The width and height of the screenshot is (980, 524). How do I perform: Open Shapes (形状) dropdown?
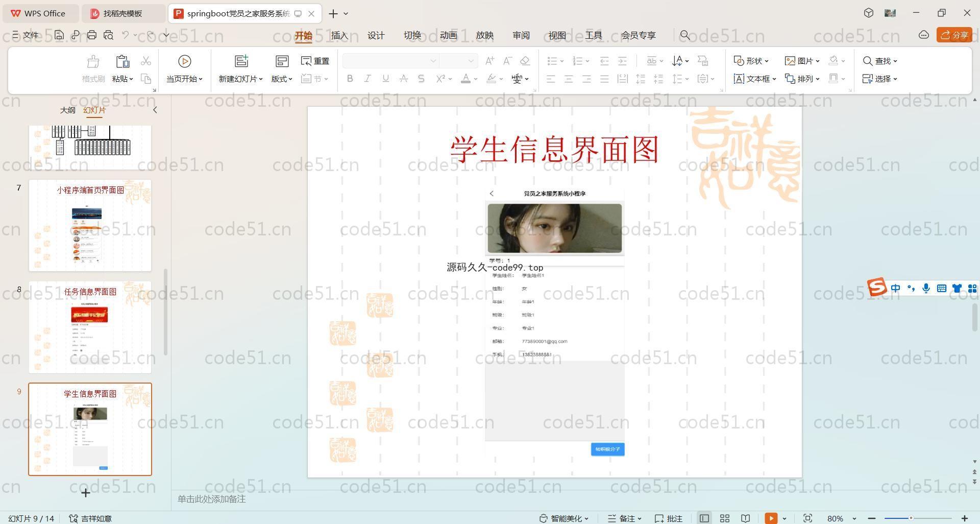(751, 61)
